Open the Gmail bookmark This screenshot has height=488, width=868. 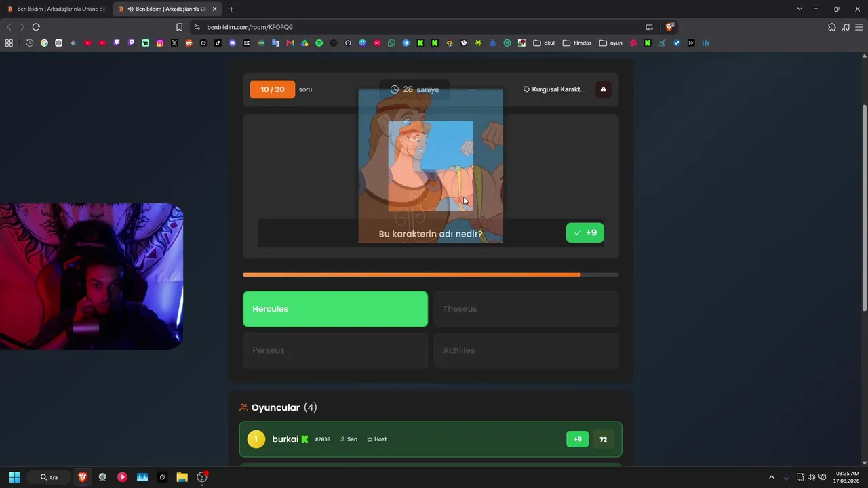coord(290,43)
